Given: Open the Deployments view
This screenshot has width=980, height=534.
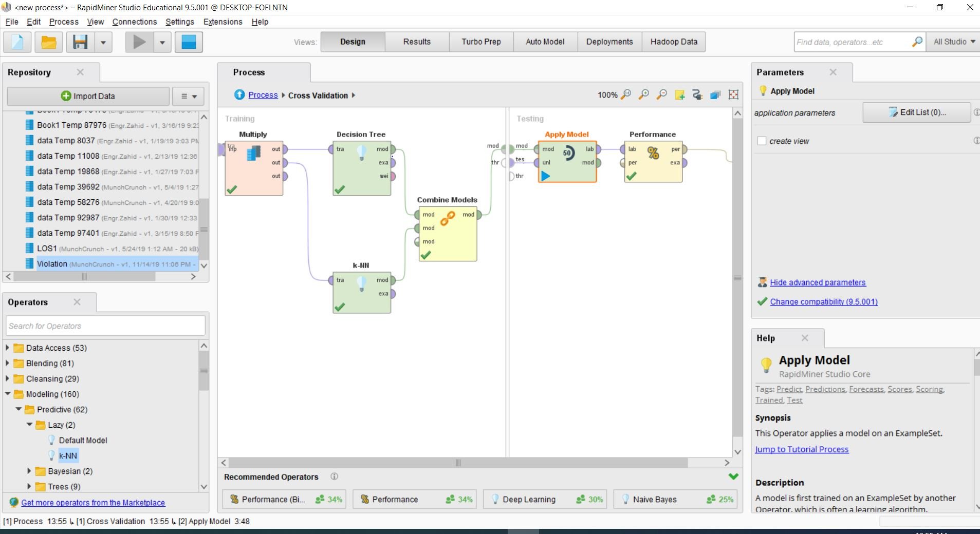Looking at the screenshot, I should (609, 42).
